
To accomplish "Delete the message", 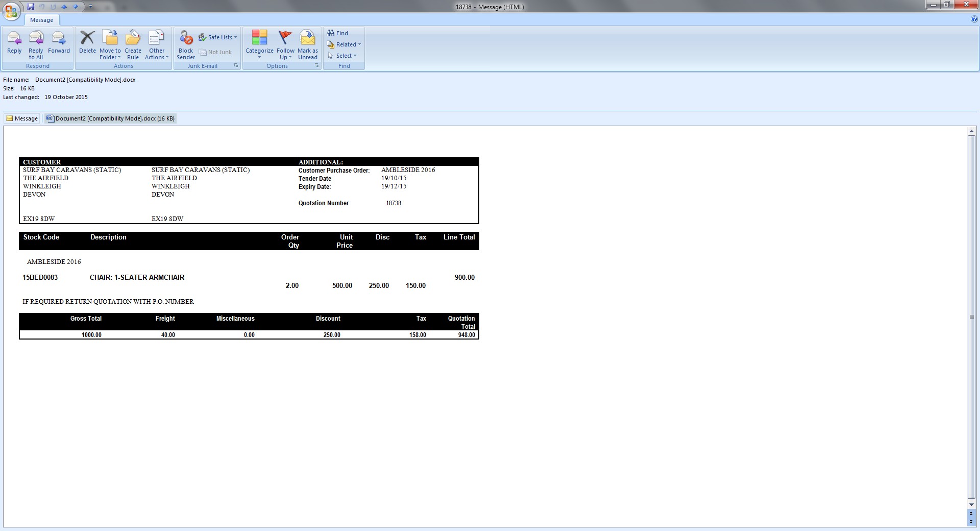I will 87,42.
